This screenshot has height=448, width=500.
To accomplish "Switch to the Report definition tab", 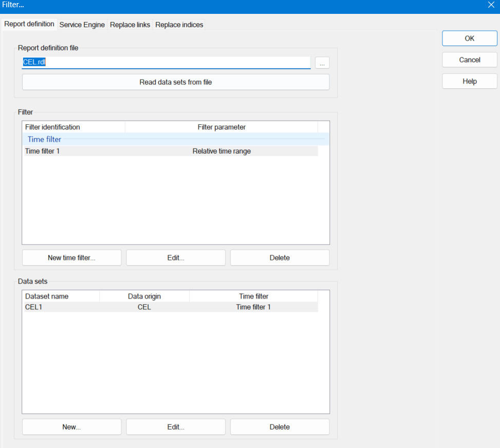I will point(29,24).
